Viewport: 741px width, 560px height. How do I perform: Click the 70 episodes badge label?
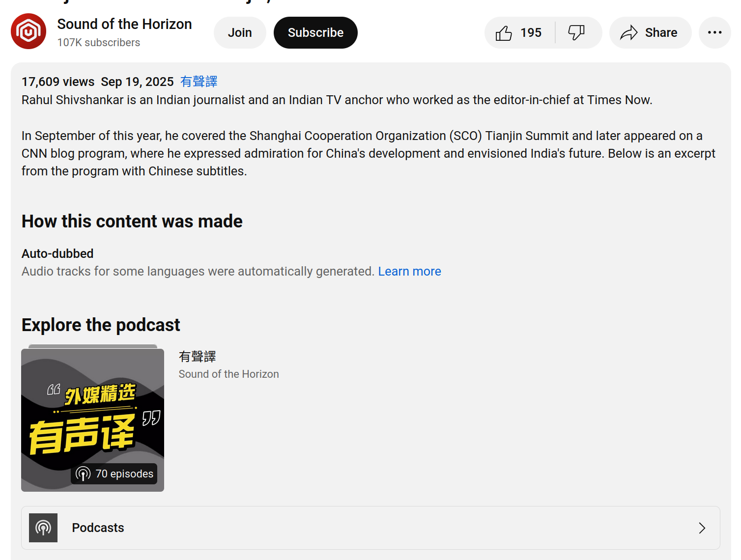tap(124, 474)
